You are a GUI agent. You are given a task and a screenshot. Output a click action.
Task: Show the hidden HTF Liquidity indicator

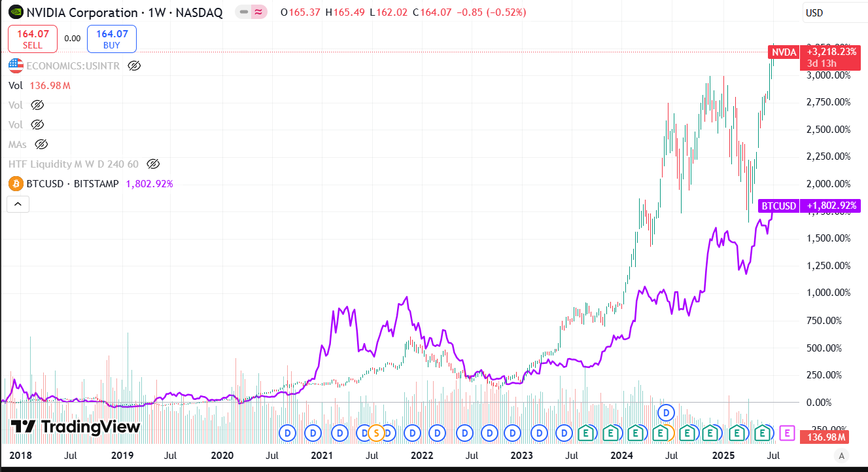153,164
